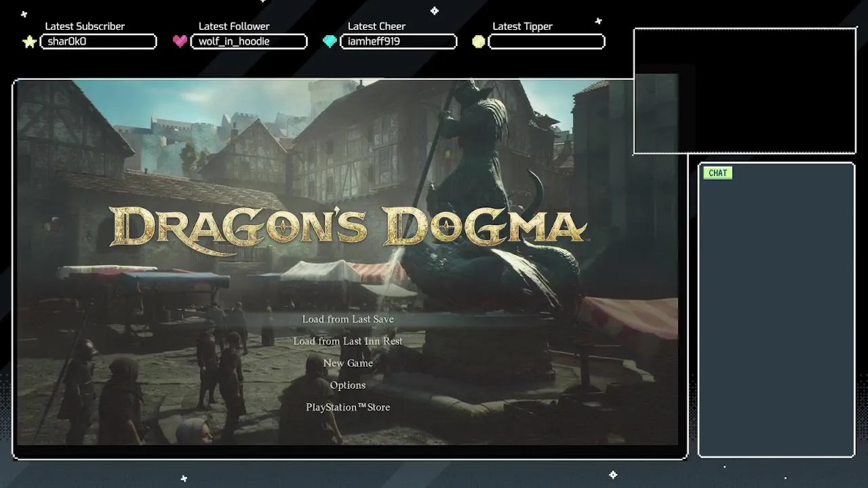Click the Latest Cheer heading

click(x=376, y=26)
